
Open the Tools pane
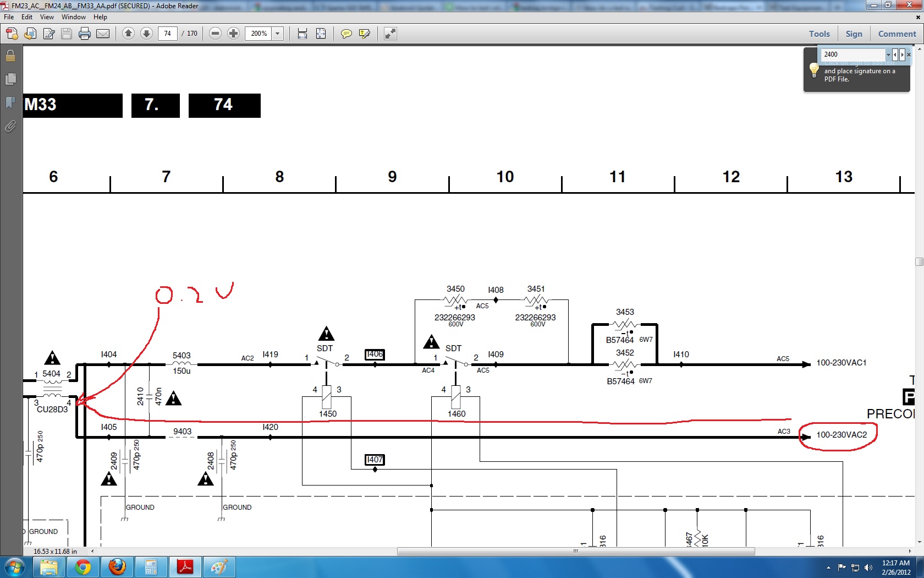(820, 34)
